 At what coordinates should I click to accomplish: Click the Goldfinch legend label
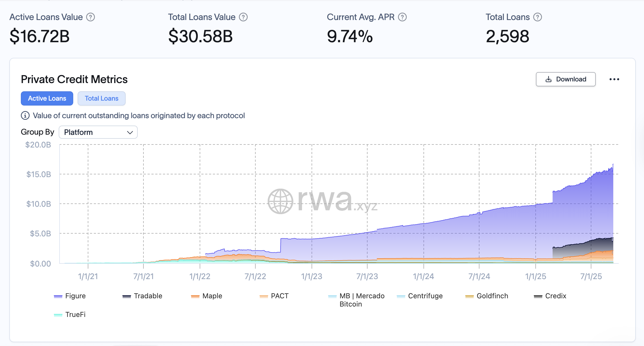pyautogui.click(x=492, y=296)
